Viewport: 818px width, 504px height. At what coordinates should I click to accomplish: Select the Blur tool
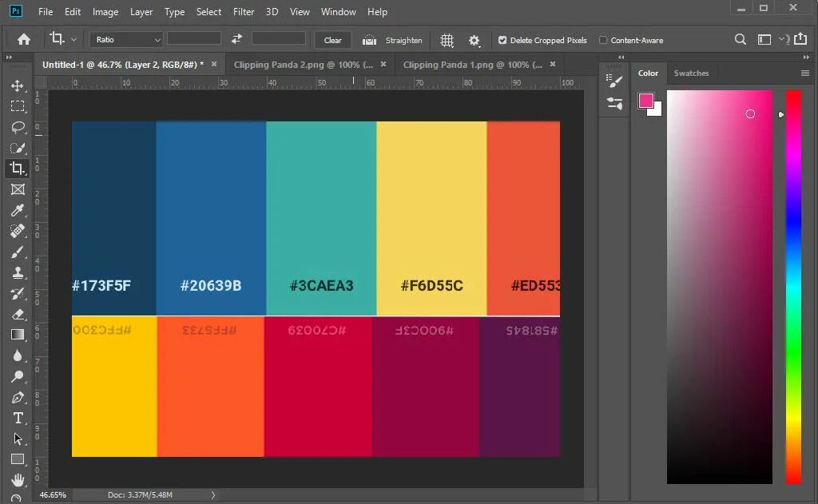(18, 355)
